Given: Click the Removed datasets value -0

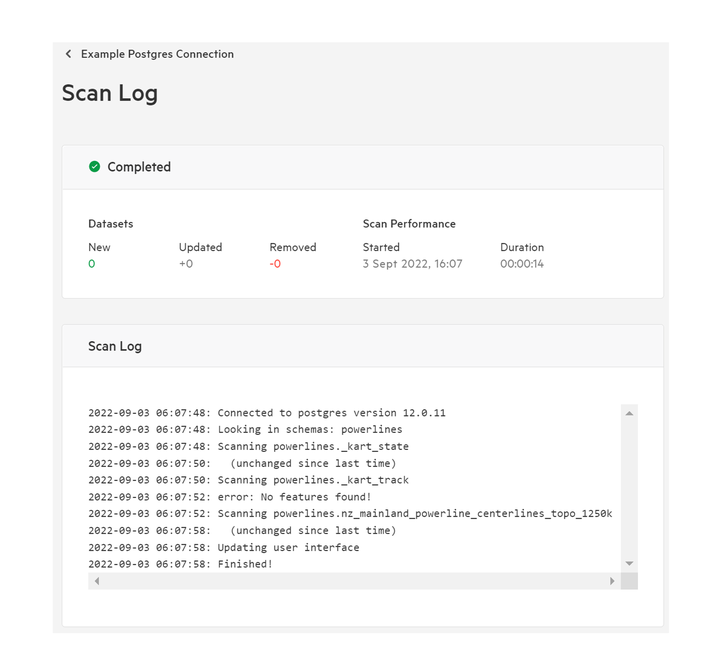Looking at the screenshot, I should pos(275,264).
